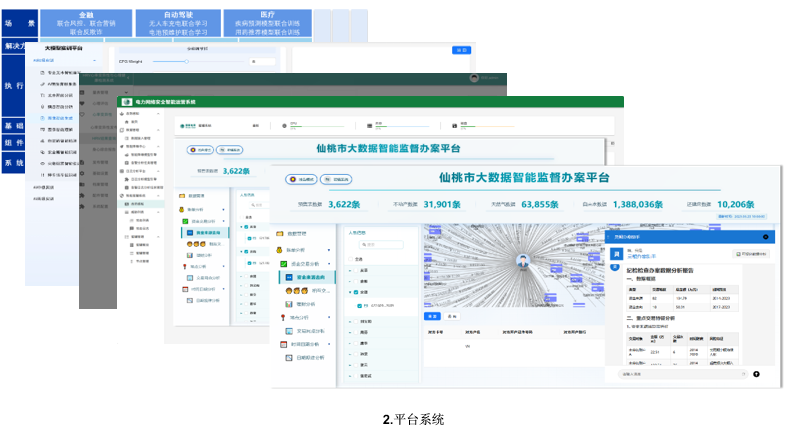The height and width of the screenshot is (426, 791).
Task: Expand the 特点分析 section arrow
Action: [331, 317]
